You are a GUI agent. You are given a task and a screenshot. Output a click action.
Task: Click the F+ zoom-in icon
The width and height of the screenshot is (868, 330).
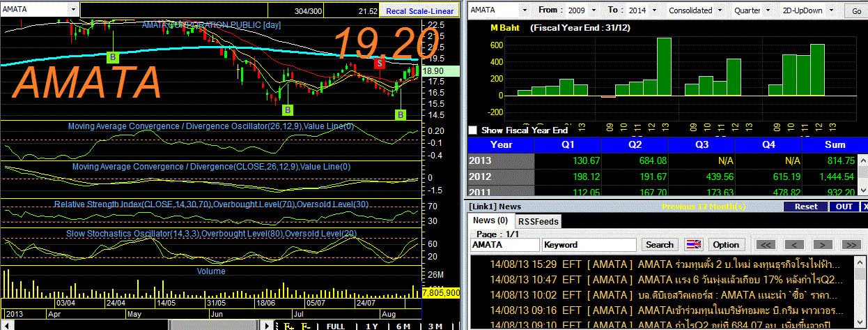288,326
